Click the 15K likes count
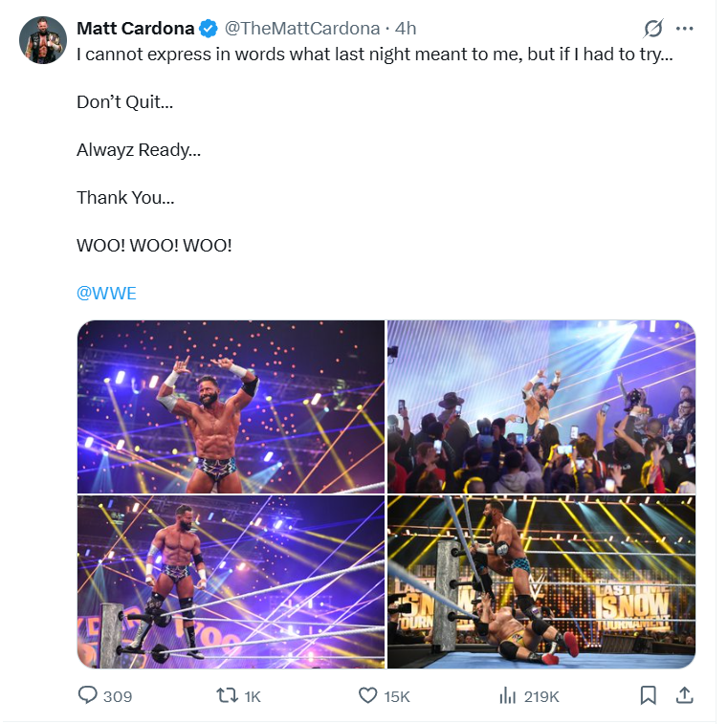The width and height of the screenshot is (728, 724). (x=396, y=696)
